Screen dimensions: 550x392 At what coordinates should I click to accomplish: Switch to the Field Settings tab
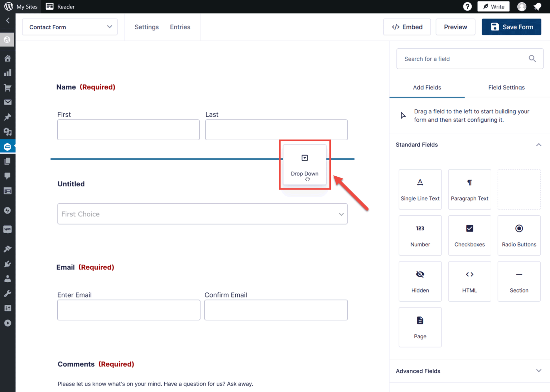click(506, 87)
